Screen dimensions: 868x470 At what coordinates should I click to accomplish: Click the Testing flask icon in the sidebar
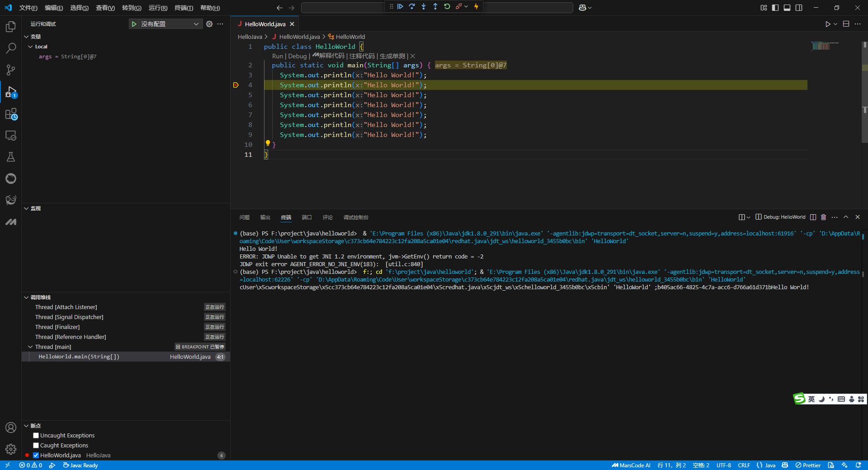point(10,157)
